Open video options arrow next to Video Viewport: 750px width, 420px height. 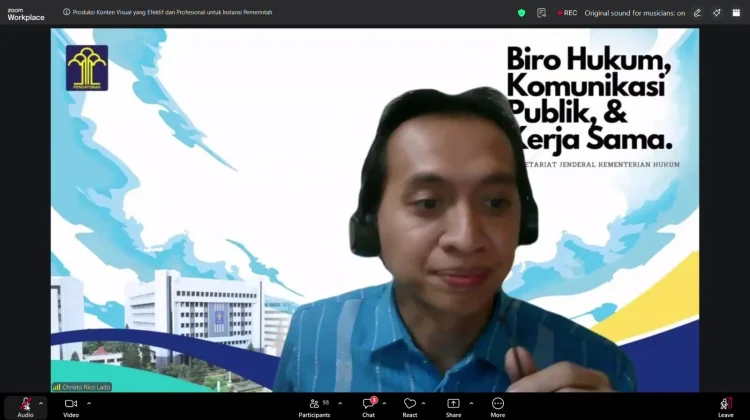(x=89, y=404)
